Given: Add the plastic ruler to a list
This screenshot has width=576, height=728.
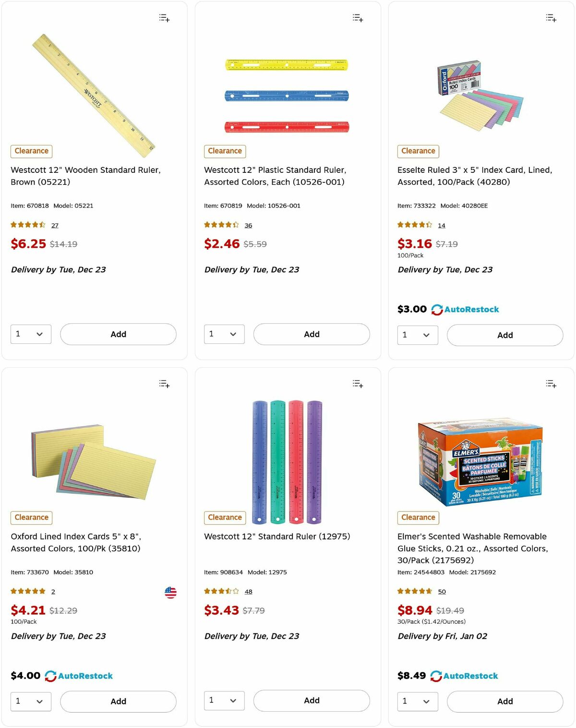Looking at the screenshot, I should [x=358, y=18].
